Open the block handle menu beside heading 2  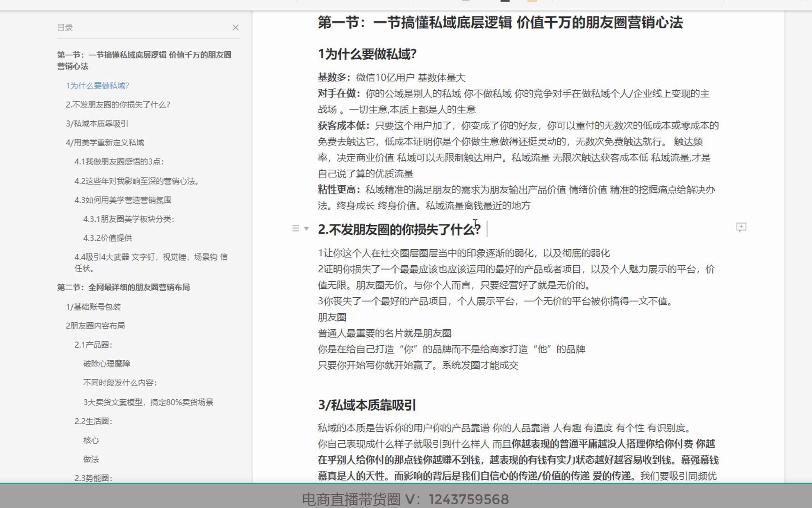click(x=296, y=229)
